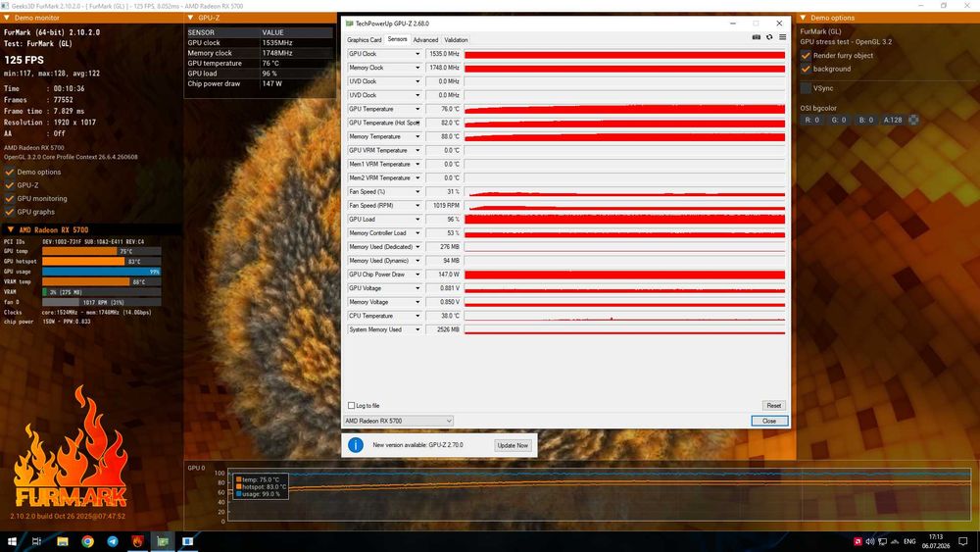Switch to the Validation tab
Screen dimensions: 980x552
[x=456, y=40]
